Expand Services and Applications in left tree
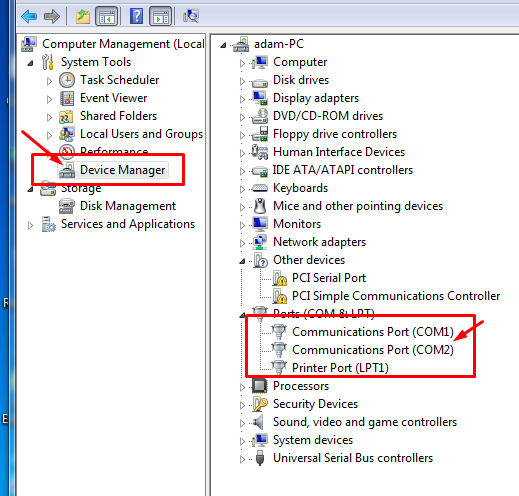 [x=30, y=225]
